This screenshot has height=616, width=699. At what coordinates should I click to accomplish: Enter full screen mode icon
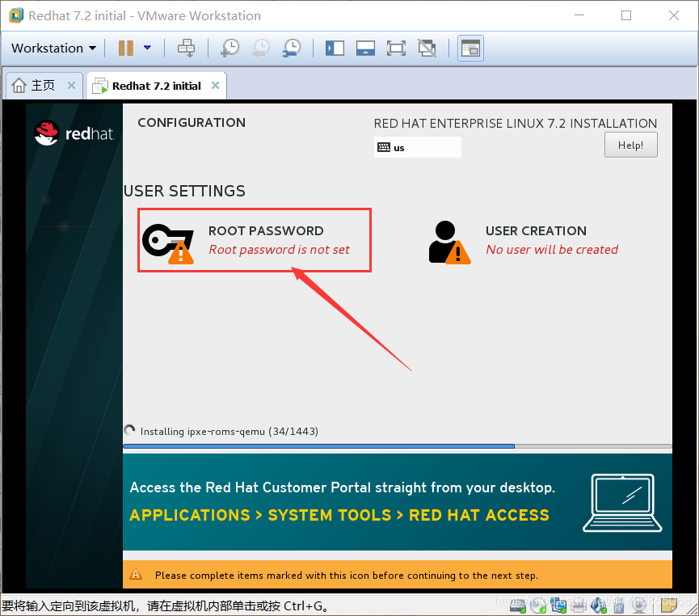pos(396,48)
